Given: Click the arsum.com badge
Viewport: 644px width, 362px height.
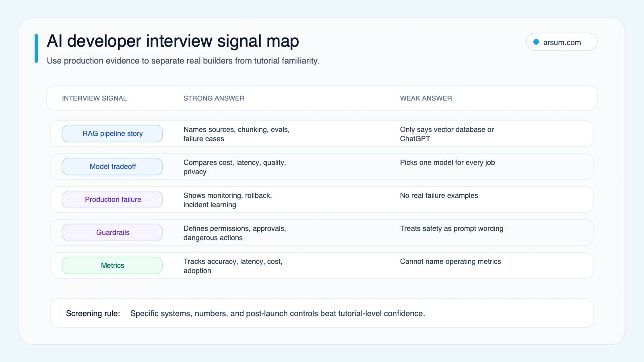Looking at the screenshot, I should click(561, 42).
